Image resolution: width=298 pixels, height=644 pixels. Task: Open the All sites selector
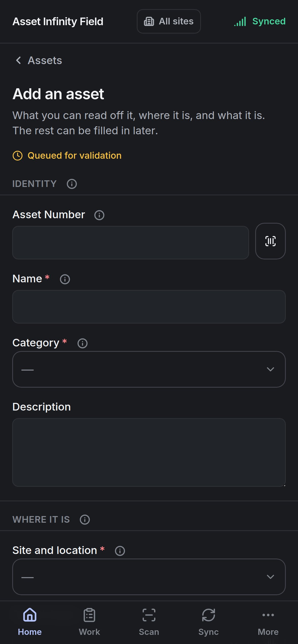pyautogui.click(x=169, y=21)
